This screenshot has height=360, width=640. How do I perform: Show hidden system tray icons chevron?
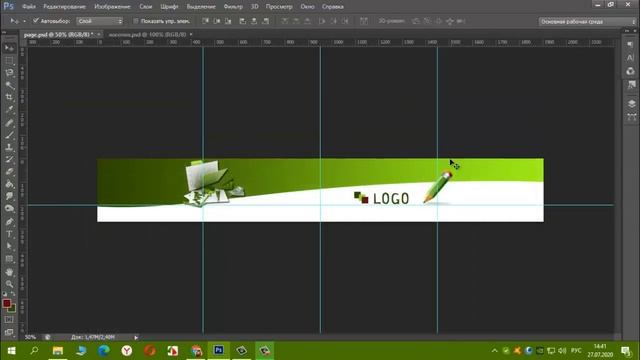pos(494,351)
